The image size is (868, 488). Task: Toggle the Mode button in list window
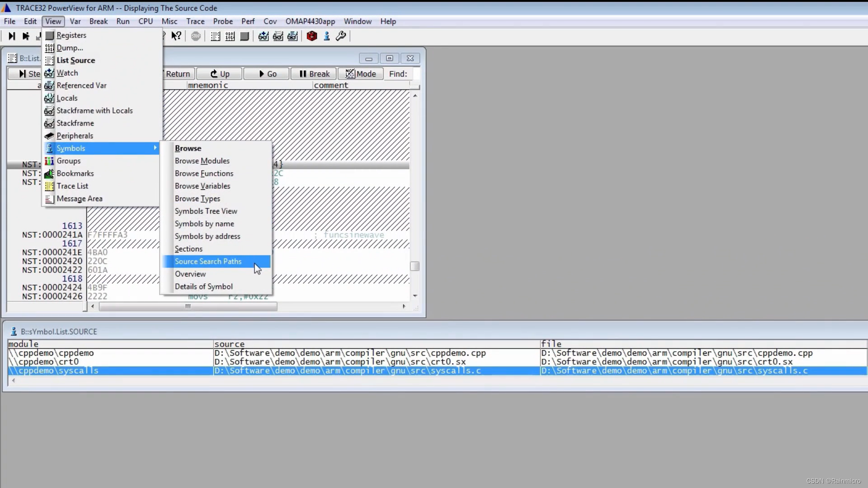pyautogui.click(x=361, y=74)
